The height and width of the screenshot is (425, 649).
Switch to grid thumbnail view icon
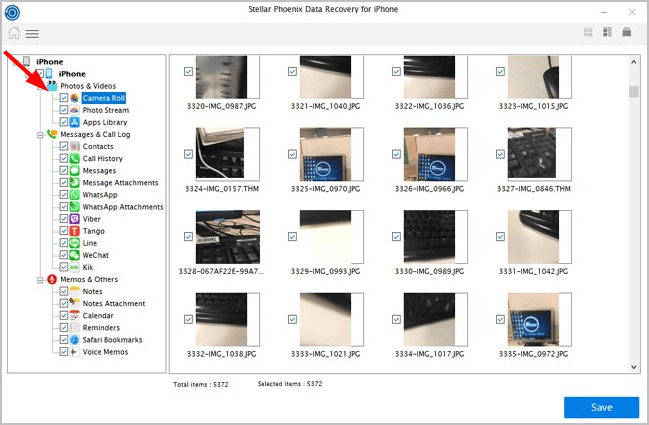(x=588, y=32)
